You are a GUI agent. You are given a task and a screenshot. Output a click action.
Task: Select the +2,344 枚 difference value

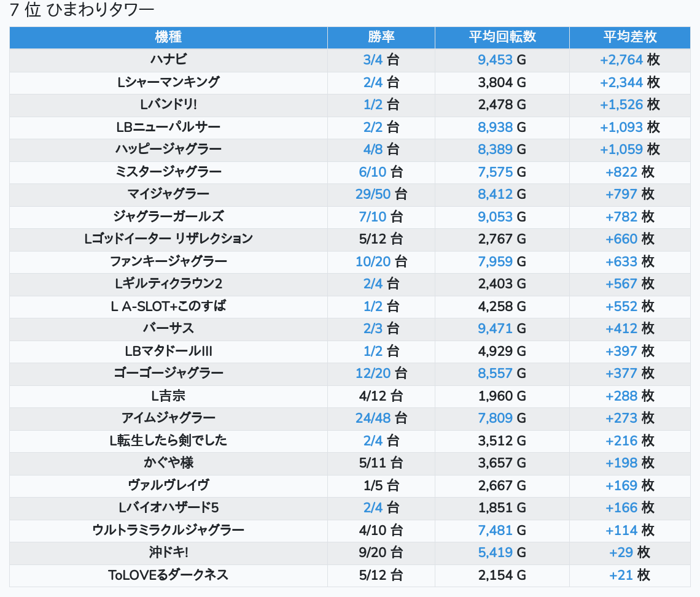tap(630, 82)
